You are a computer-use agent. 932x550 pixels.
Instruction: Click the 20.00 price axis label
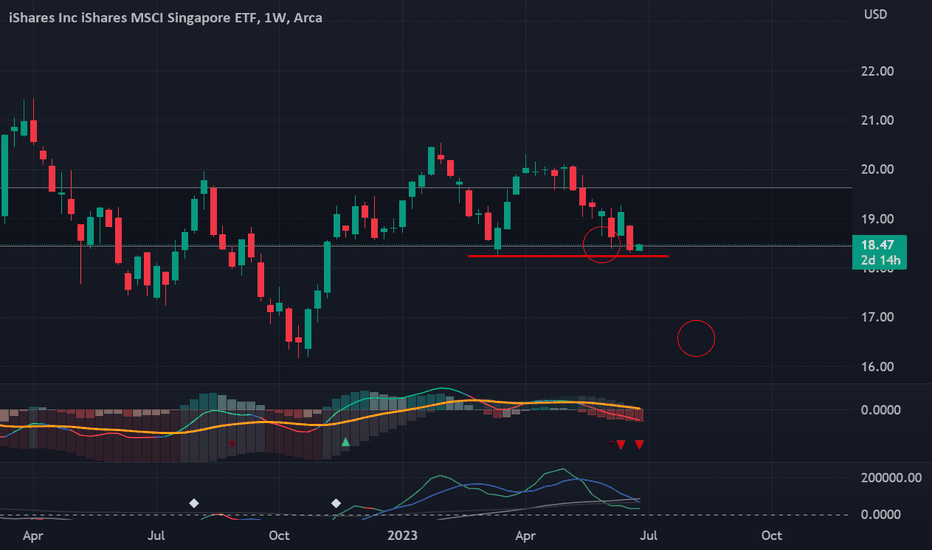[877, 170]
